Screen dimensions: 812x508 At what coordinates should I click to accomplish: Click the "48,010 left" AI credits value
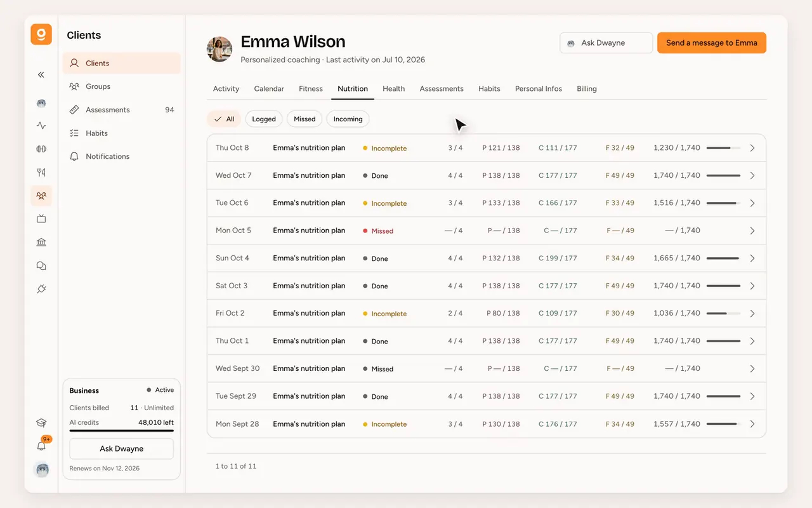coord(156,422)
